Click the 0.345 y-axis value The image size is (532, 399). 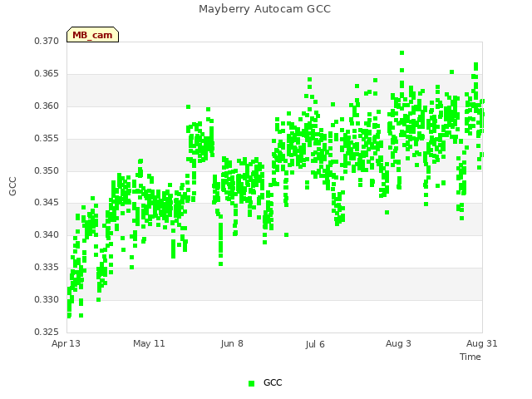pos(47,203)
